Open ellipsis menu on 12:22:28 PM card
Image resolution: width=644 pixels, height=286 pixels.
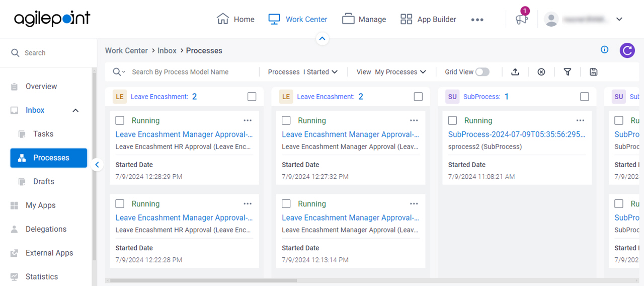click(248, 203)
